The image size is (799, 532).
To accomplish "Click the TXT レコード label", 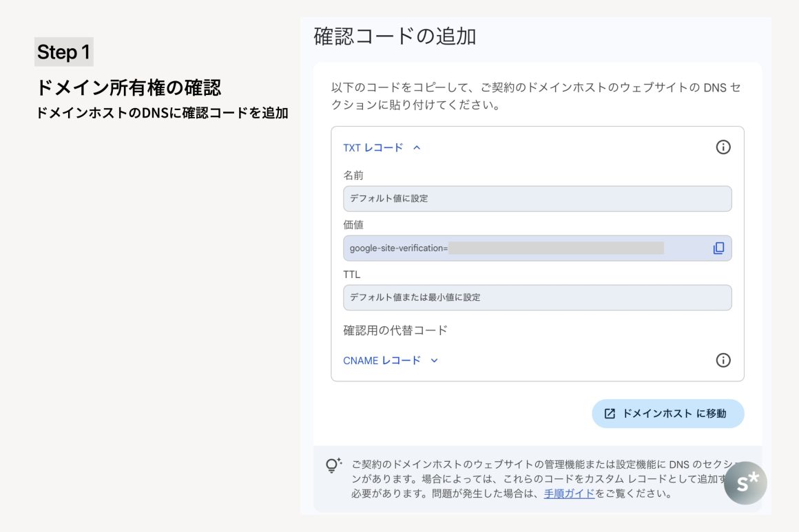I will click(x=373, y=147).
